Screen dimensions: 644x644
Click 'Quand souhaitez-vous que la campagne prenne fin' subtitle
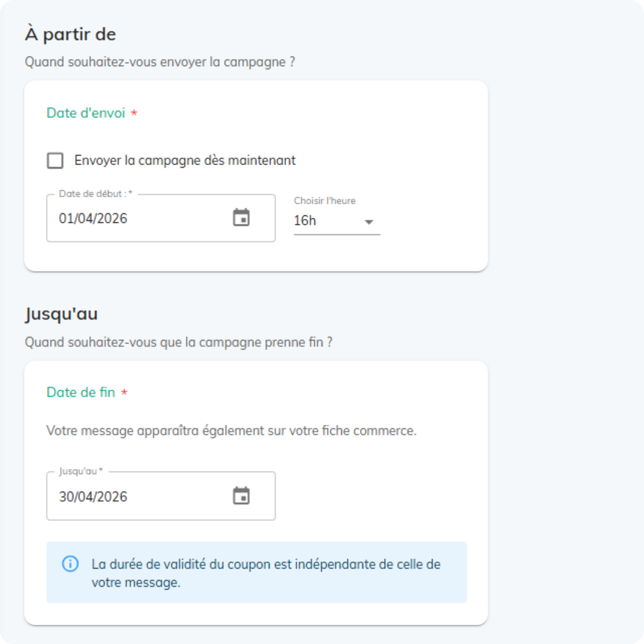(x=178, y=342)
